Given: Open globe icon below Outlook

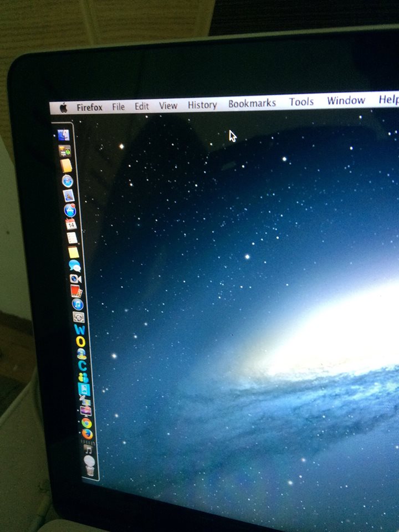Looking at the screenshot, I should 82,354.
